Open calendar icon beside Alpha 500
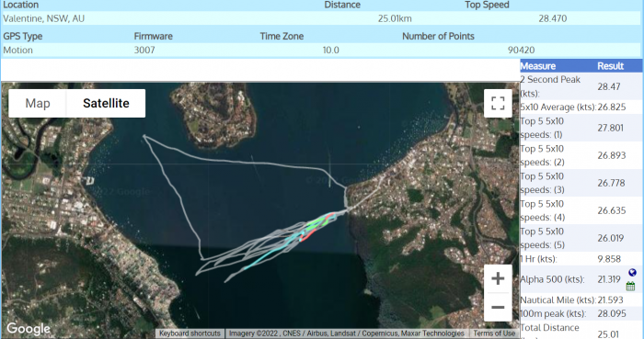Image resolution: width=644 pixels, height=339 pixels. (x=631, y=286)
